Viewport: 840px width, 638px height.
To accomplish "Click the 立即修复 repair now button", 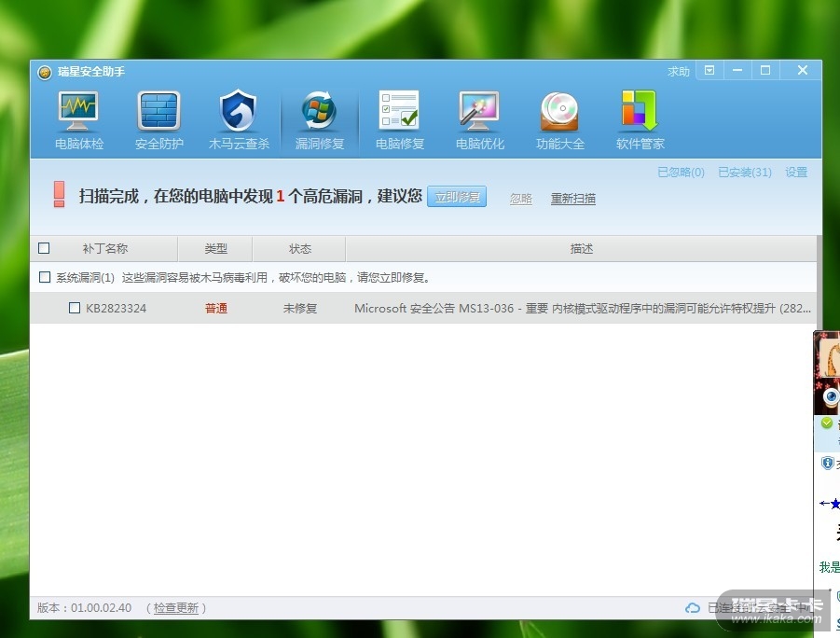I will [457, 197].
